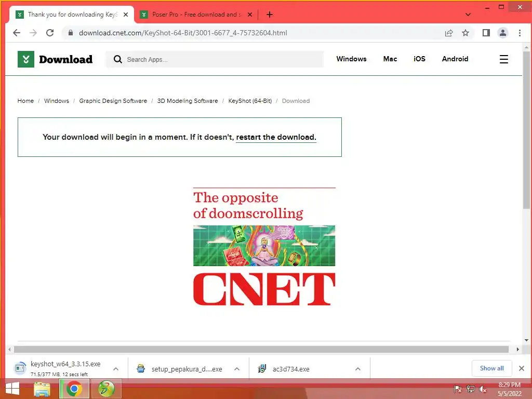This screenshot has width=532, height=399.
Task: Click the setup_pepakura_d....exe file name
Action: click(x=187, y=369)
